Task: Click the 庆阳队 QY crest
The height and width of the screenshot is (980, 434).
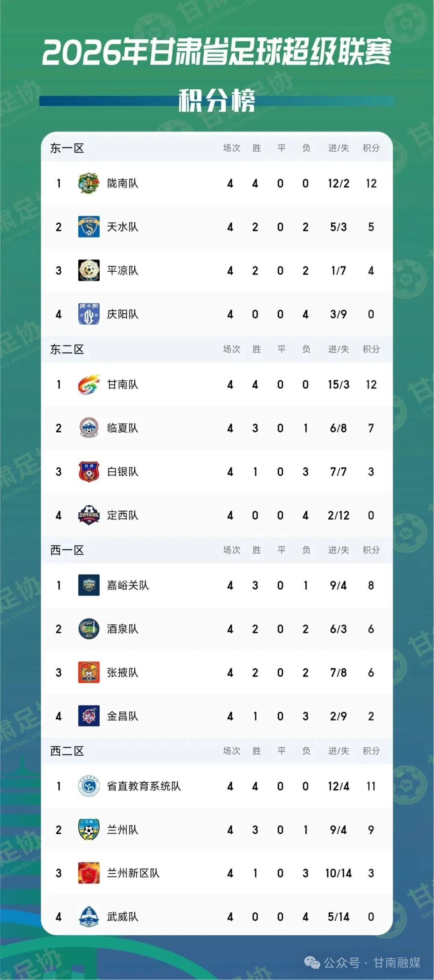Action: pos(89,314)
